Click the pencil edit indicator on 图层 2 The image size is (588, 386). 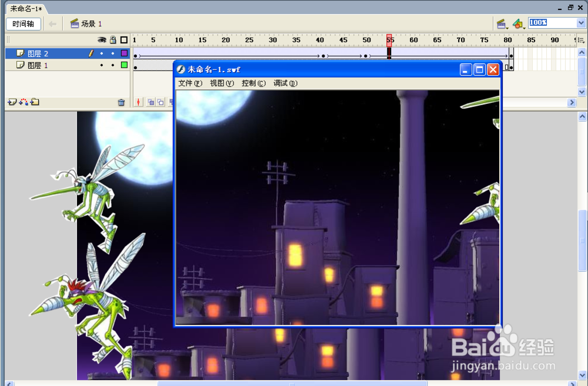point(91,53)
